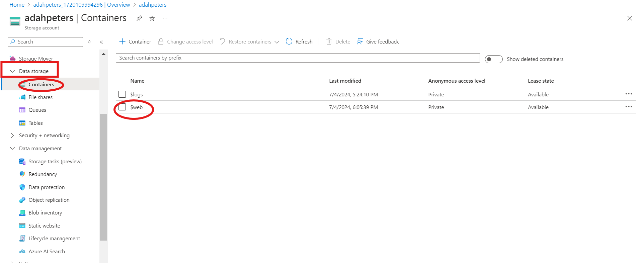
Task: Click Lease state column header
Action: tap(541, 81)
